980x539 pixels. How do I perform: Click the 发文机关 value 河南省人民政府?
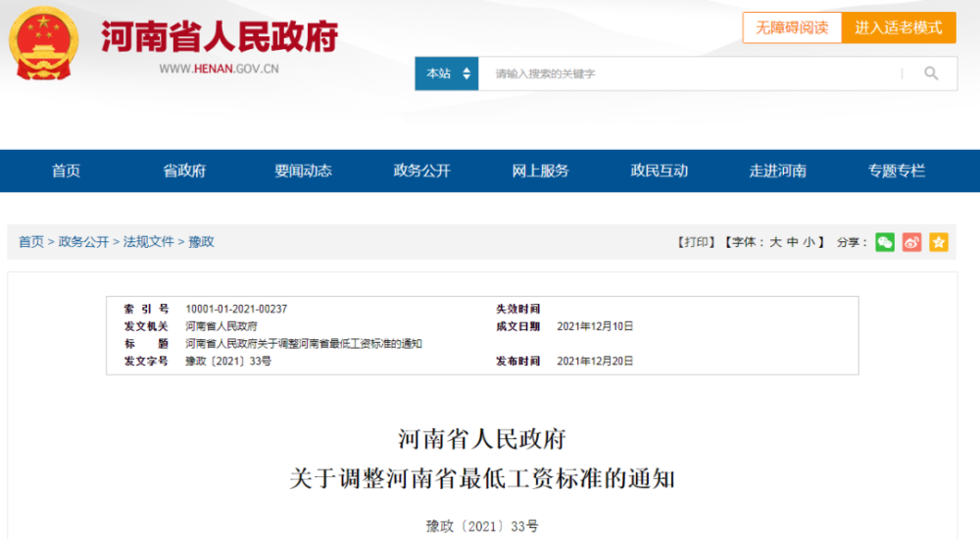click(221, 326)
